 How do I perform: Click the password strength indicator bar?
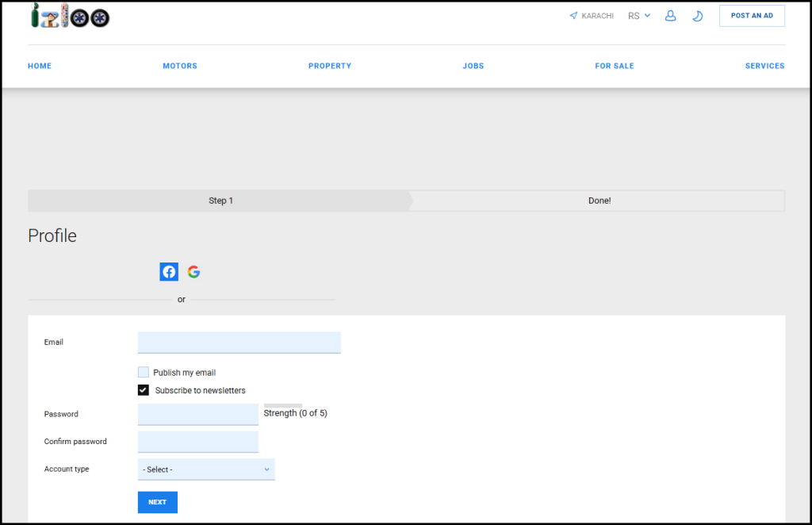coord(282,405)
